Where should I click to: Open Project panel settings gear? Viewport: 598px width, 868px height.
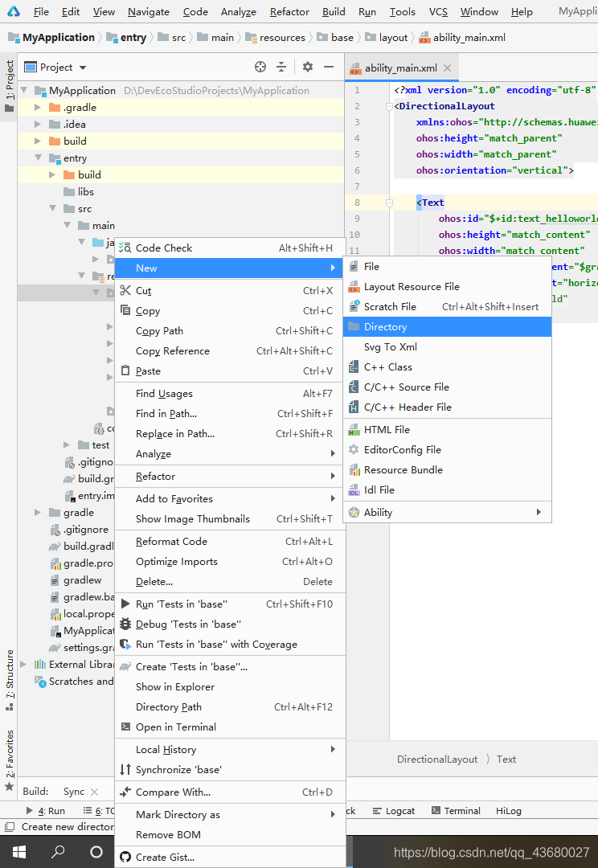pyautogui.click(x=308, y=67)
